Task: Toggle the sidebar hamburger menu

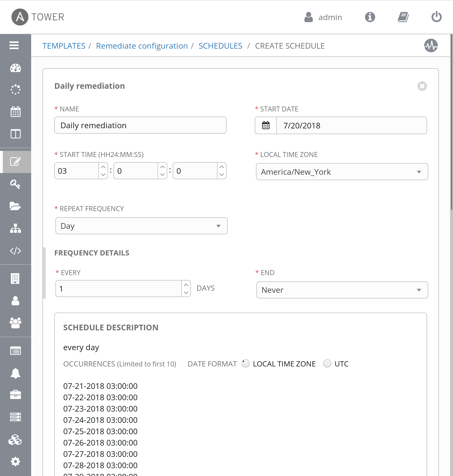Action: pos(14,45)
